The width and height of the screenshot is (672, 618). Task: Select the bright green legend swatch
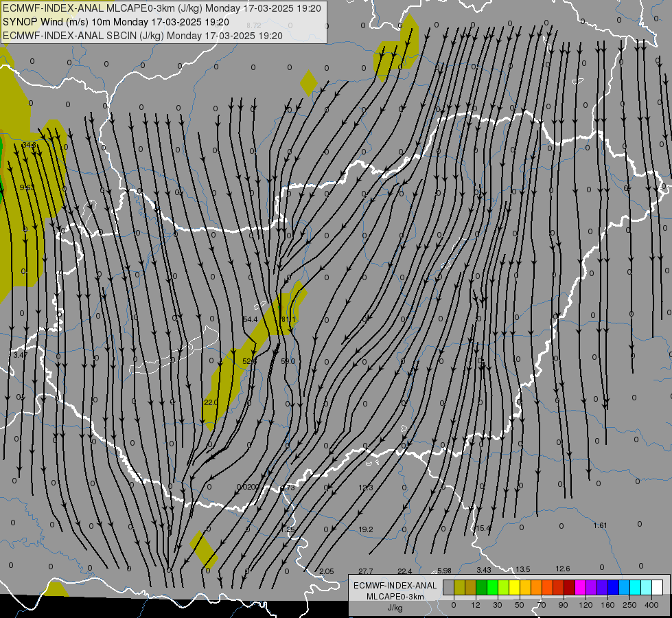point(492,587)
